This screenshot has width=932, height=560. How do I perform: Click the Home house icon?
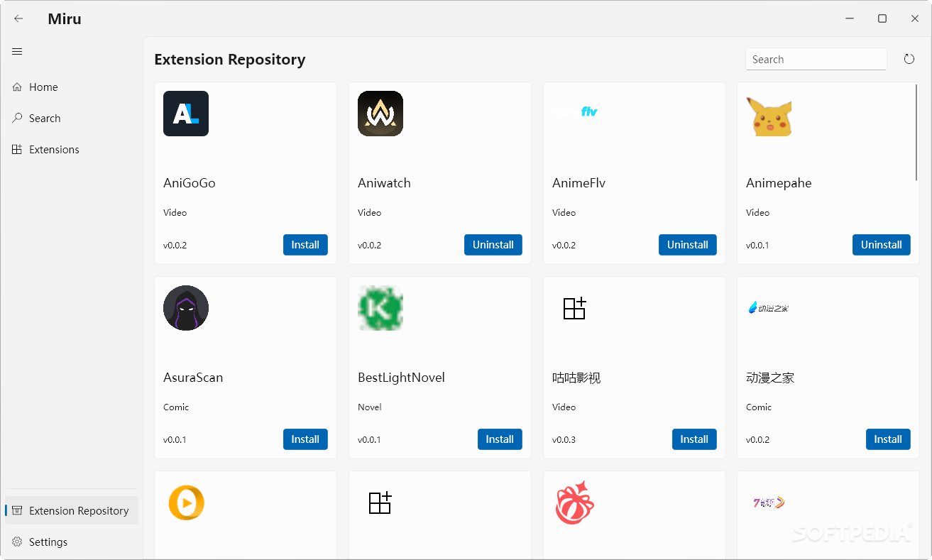[x=17, y=87]
